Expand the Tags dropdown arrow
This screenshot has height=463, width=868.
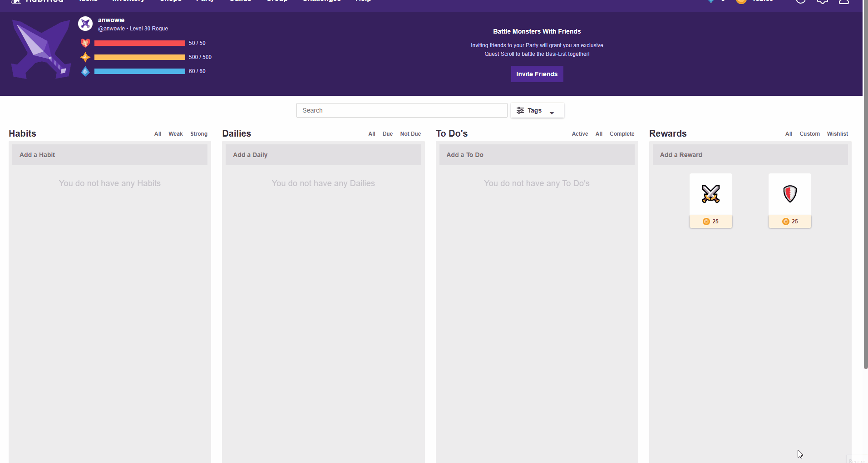tap(552, 113)
